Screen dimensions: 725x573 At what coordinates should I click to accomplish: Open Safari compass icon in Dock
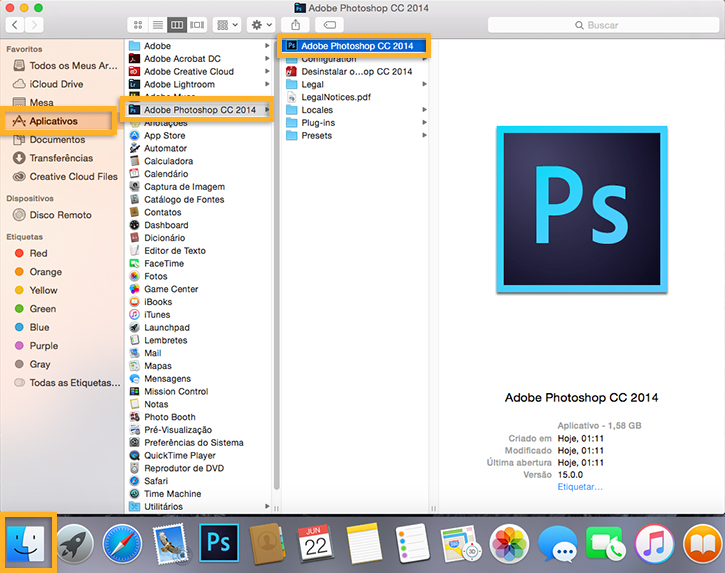pyautogui.click(x=123, y=544)
